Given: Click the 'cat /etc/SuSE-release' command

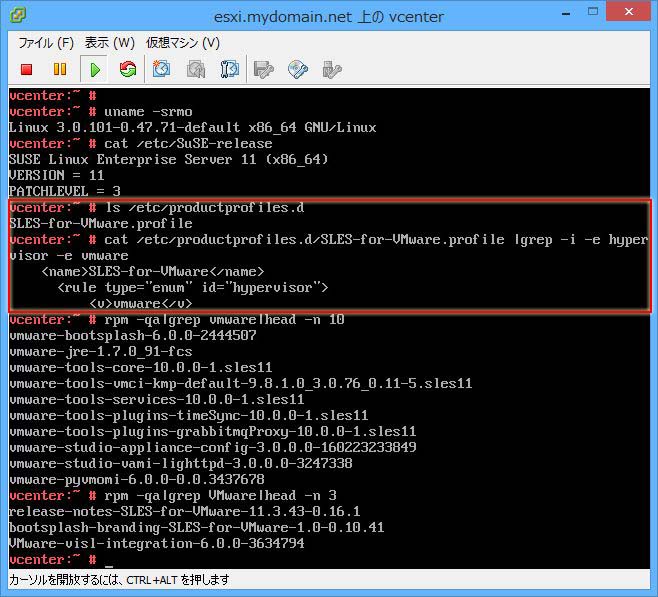Looking at the screenshot, I should pyautogui.click(x=188, y=143).
